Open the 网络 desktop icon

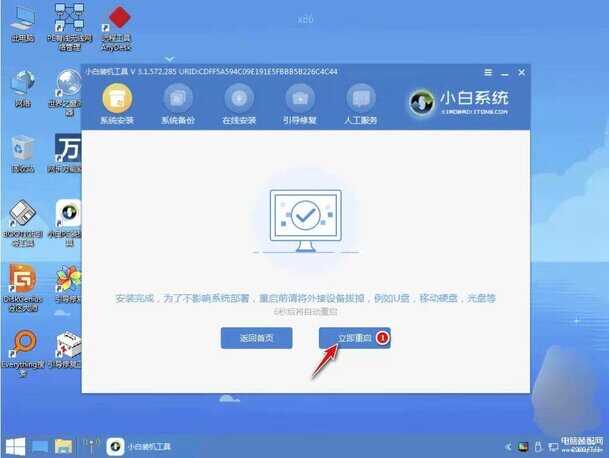coord(23,89)
